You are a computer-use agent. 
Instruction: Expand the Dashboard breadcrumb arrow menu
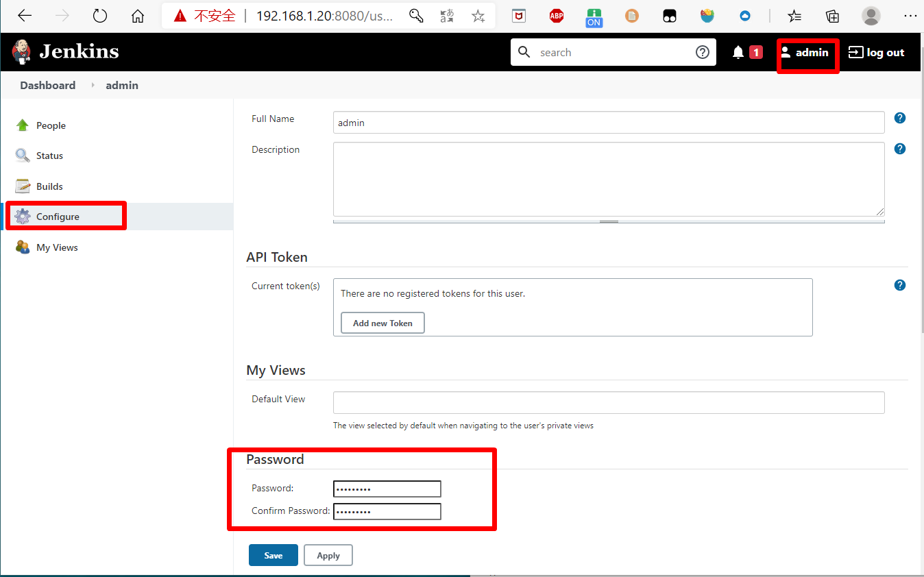[x=93, y=85]
